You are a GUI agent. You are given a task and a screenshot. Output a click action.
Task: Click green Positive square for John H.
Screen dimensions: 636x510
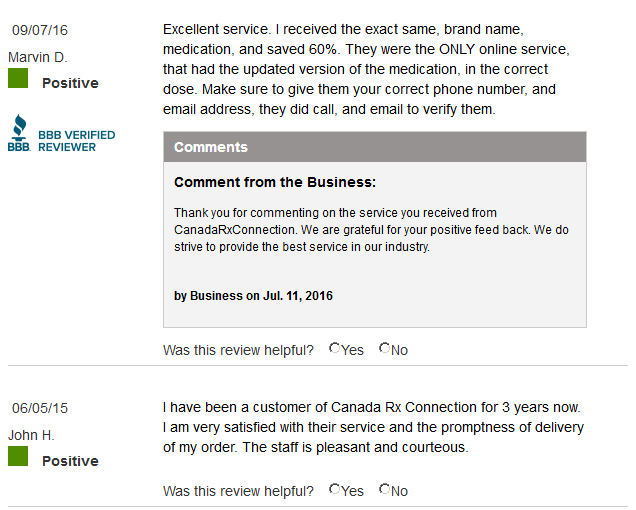tap(18, 456)
